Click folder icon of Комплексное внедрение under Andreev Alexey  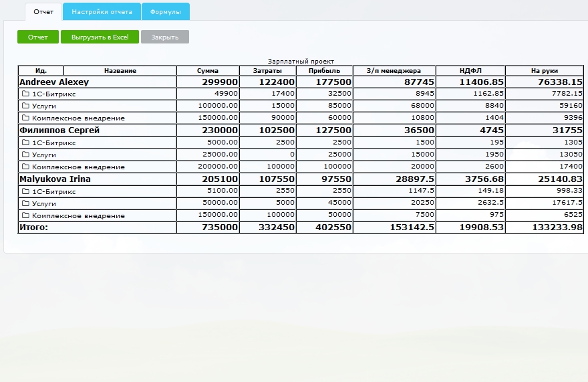(25, 118)
